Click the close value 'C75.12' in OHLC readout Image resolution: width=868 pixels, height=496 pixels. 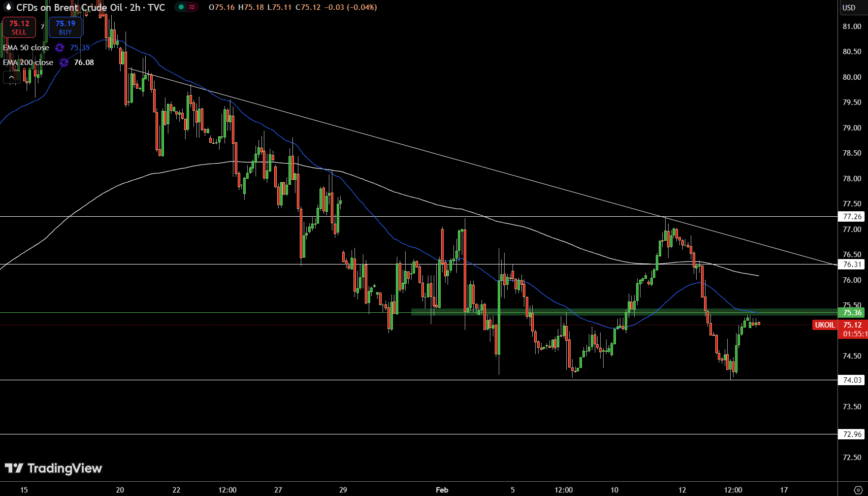[308, 7]
